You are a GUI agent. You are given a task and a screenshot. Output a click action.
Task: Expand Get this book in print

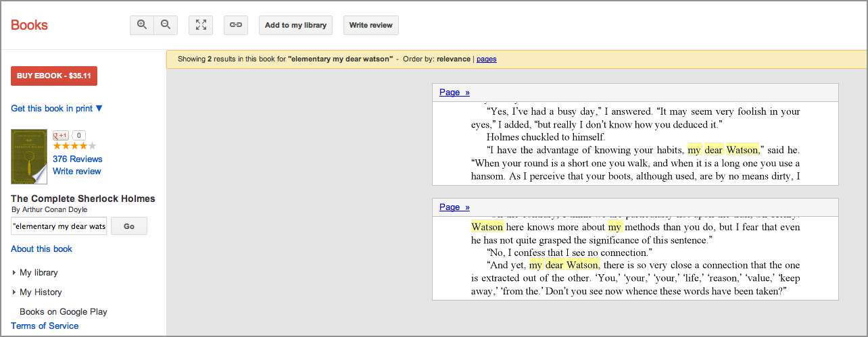pyautogui.click(x=57, y=108)
